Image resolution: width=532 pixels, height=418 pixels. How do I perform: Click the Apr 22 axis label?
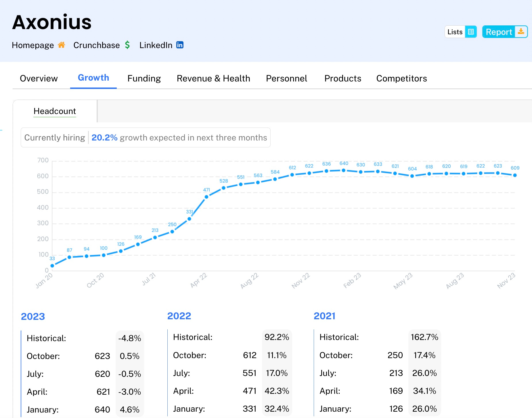click(199, 280)
